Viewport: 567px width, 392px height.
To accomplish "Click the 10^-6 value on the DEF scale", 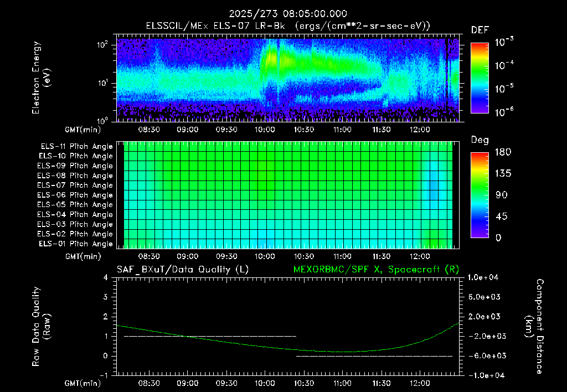I will pyautogui.click(x=504, y=112).
